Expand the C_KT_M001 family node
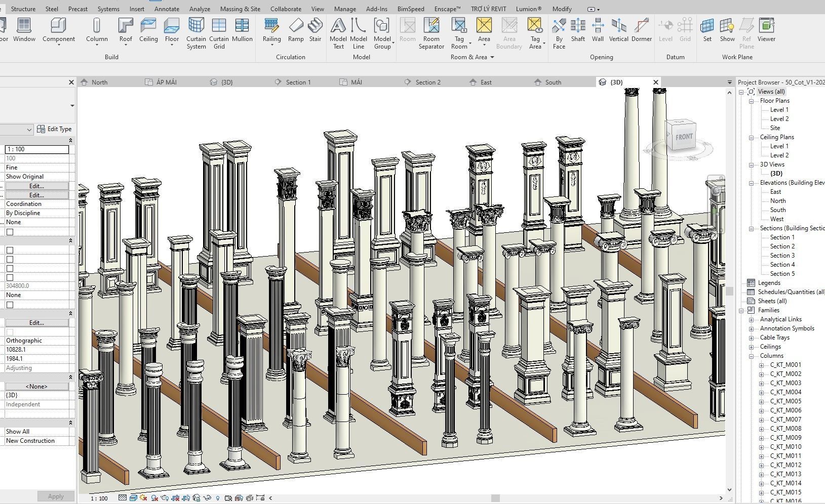Viewport: 825px width, 504px height. (761, 365)
